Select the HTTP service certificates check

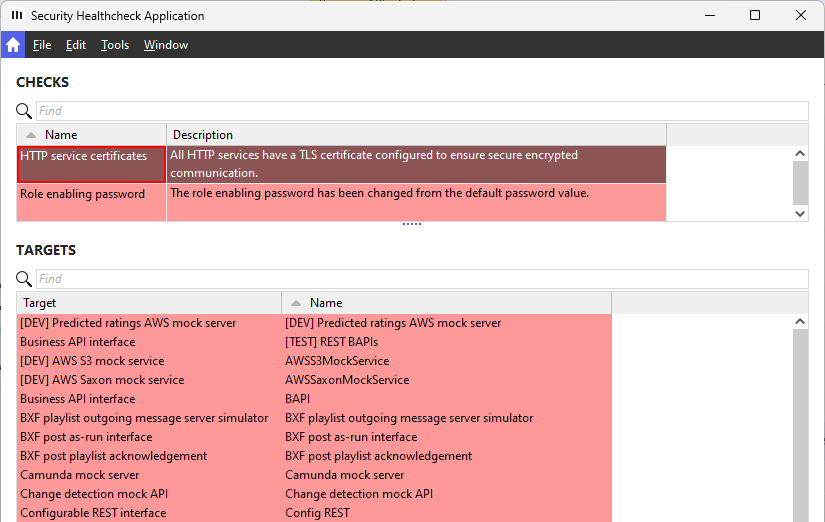pos(84,157)
